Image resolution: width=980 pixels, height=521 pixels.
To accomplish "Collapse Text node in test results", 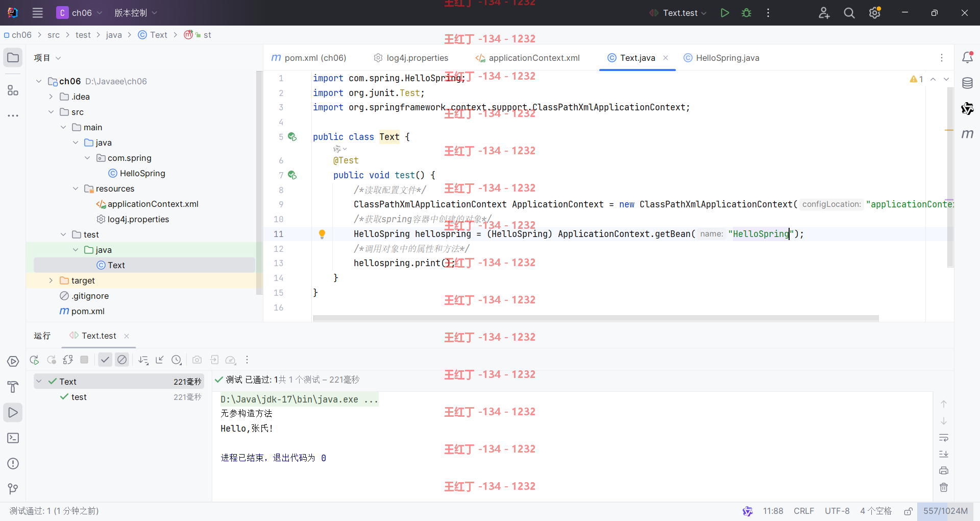I will tap(39, 382).
